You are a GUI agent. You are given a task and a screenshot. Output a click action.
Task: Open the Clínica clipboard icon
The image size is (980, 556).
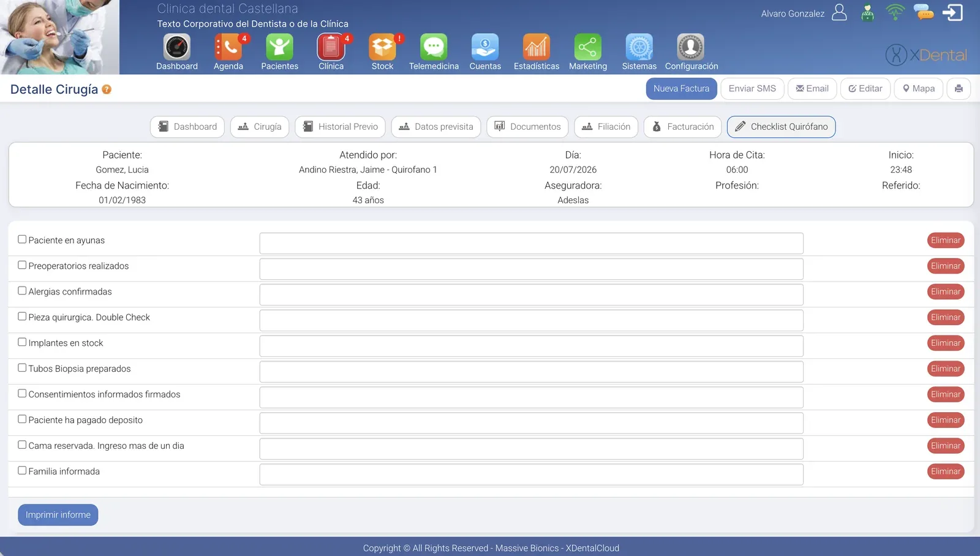pos(331,47)
